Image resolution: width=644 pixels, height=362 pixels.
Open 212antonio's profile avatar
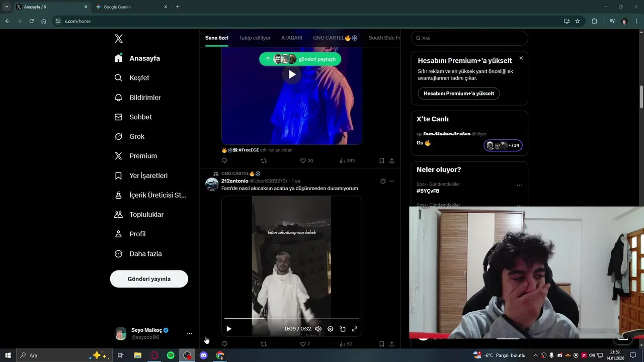coord(212,184)
